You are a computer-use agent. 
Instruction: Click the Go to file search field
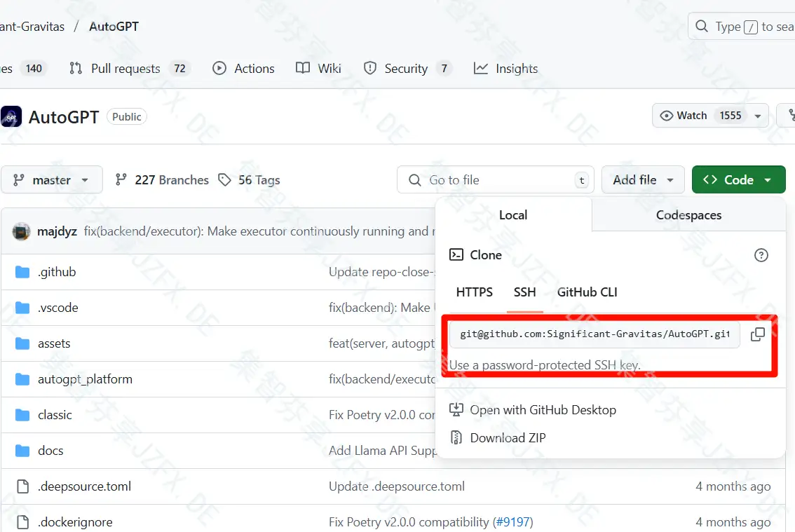[496, 180]
